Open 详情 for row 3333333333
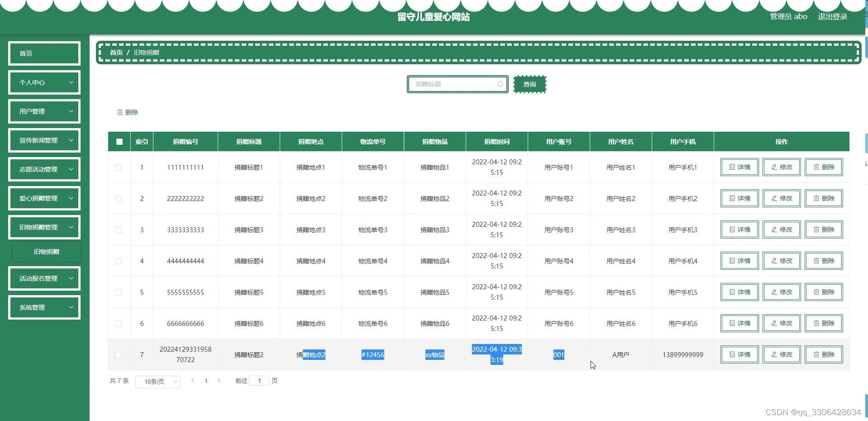The width and height of the screenshot is (868, 421). tap(739, 230)
